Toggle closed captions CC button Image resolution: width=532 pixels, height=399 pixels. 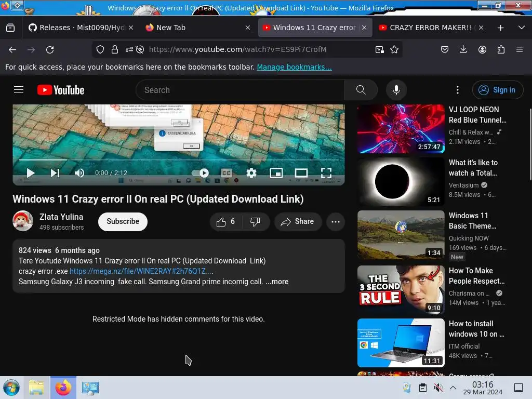[227, 173]
